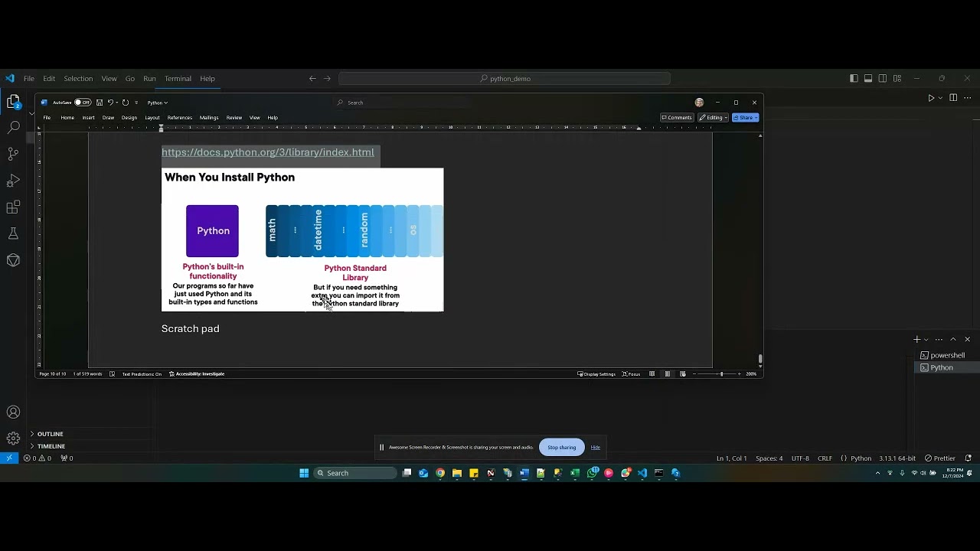Open the run button dropdown arrow
The image size is (980, 551).
pos(941,98)
